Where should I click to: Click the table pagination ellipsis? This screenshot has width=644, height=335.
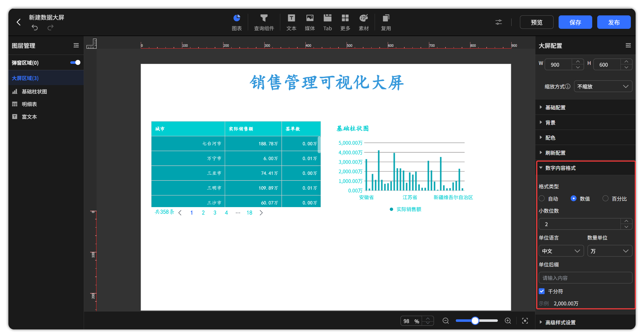click(x=238, y=213)
